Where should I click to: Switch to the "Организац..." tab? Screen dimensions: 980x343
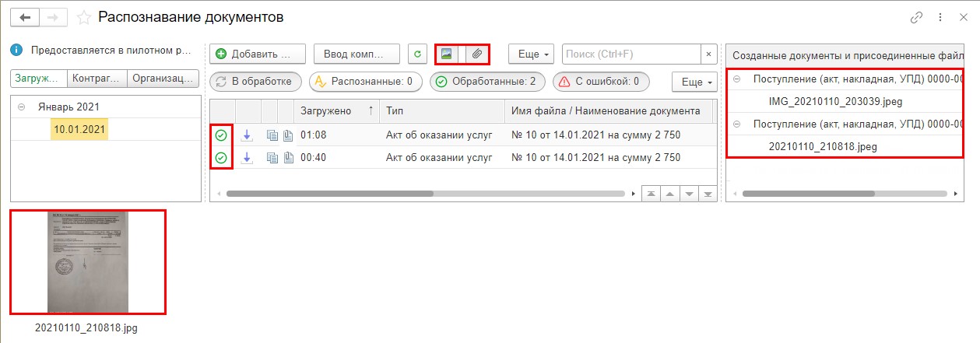click(163, 79)
